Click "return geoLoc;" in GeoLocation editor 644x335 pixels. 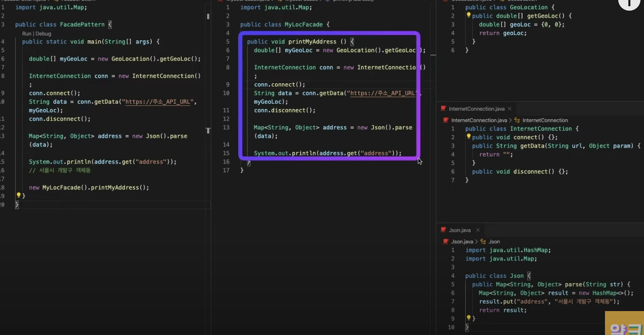pyautogui.click(x=503, y=33)
